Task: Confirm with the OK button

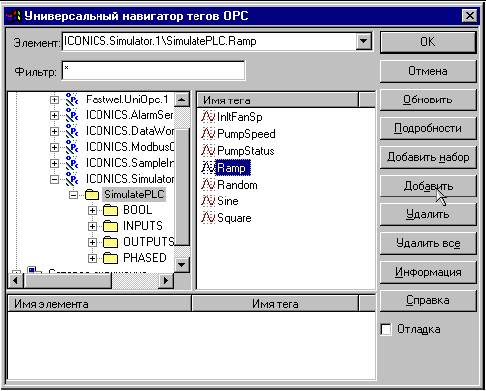Action: click(x=428, y=42)
